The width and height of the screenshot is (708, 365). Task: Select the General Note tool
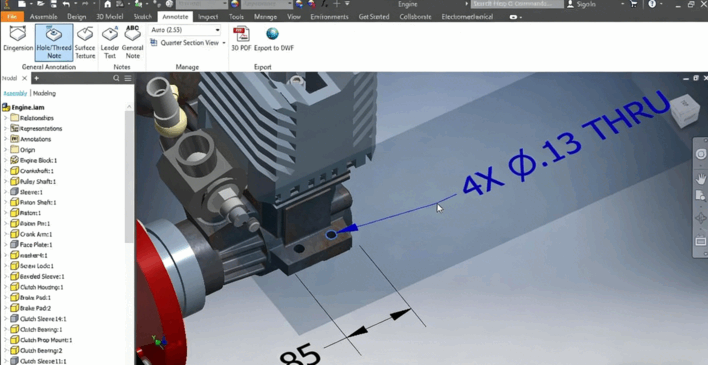pyautogui.click(x=132, y=42)
